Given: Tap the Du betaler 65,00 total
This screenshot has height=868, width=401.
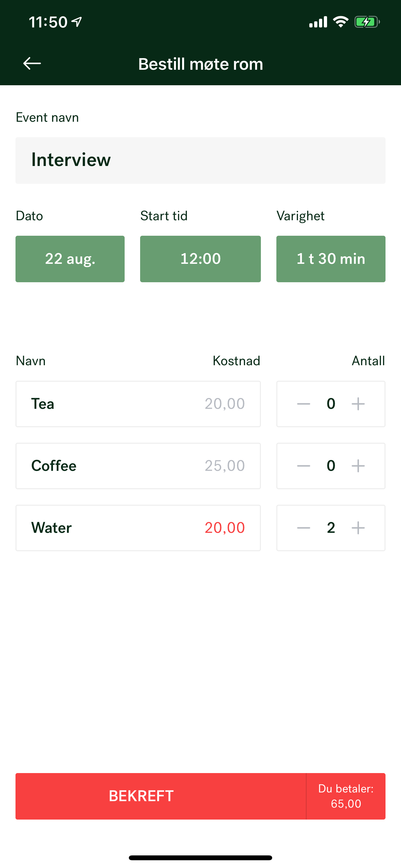Looking at the screenshot, I should coord(346,796).
